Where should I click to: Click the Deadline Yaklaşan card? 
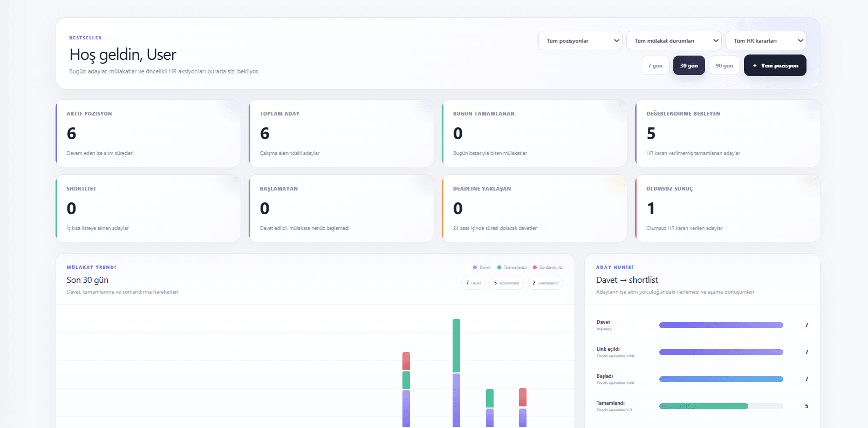(x=535, y=208)
